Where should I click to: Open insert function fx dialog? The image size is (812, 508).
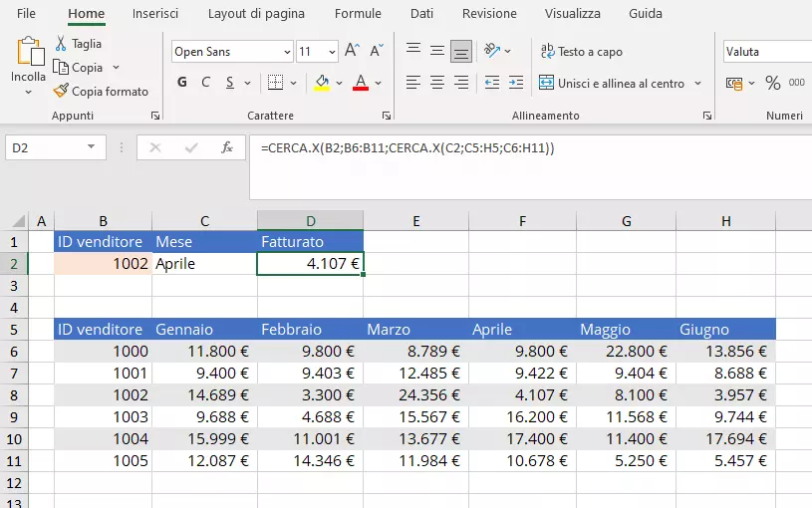(x=227, y=147)
